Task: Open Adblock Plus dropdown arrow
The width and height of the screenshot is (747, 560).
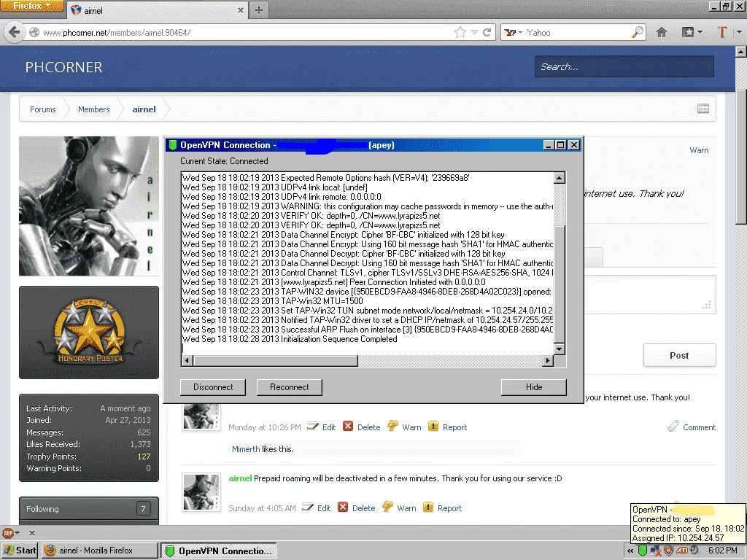Action: [x=18, y=533]
